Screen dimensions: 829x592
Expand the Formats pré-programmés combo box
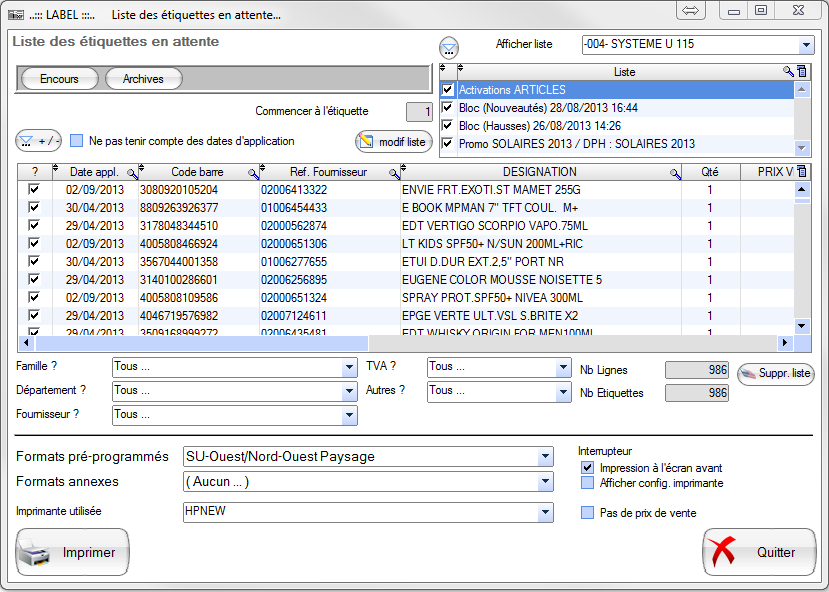tap(545, 457)
